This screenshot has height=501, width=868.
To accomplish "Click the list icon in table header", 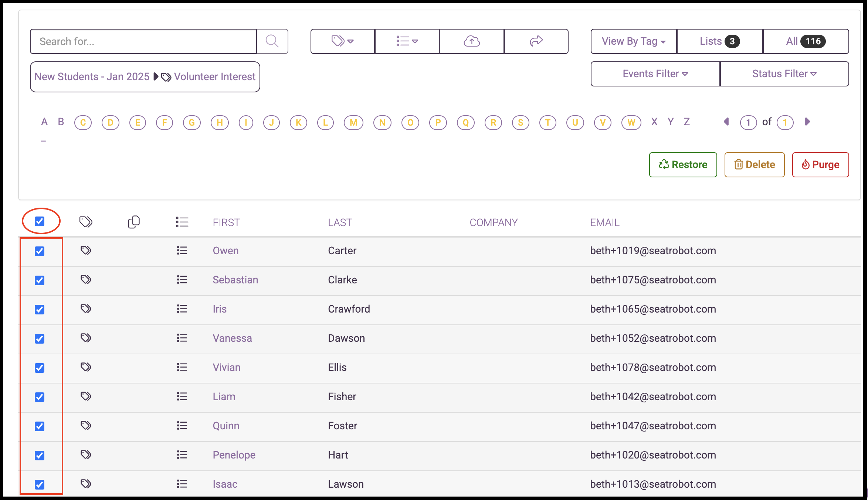I will pos(182,222).
